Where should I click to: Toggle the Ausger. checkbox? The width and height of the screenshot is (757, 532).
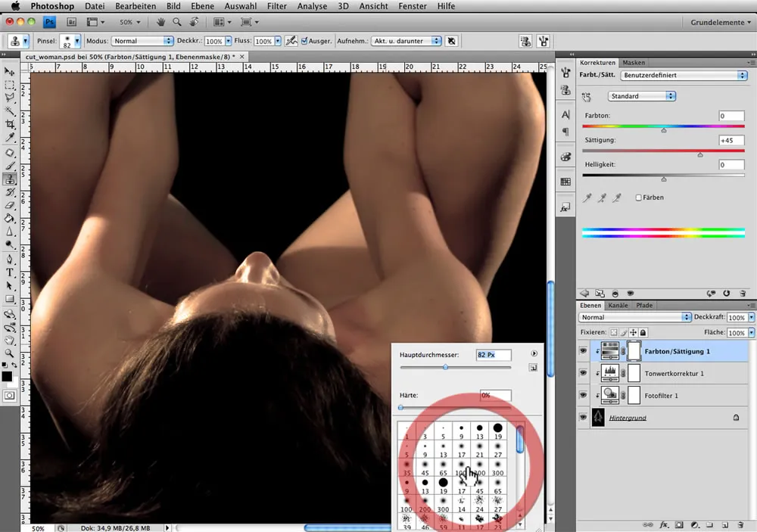coord(304,41)
